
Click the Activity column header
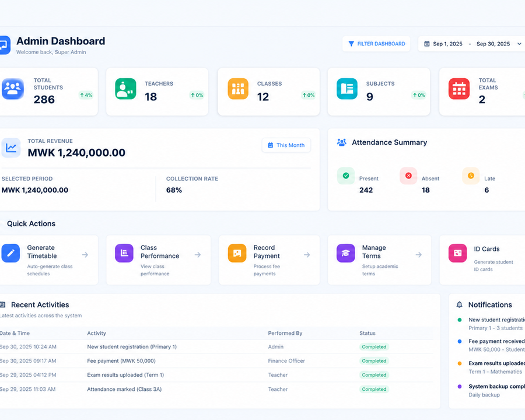[x=96, y=333]
